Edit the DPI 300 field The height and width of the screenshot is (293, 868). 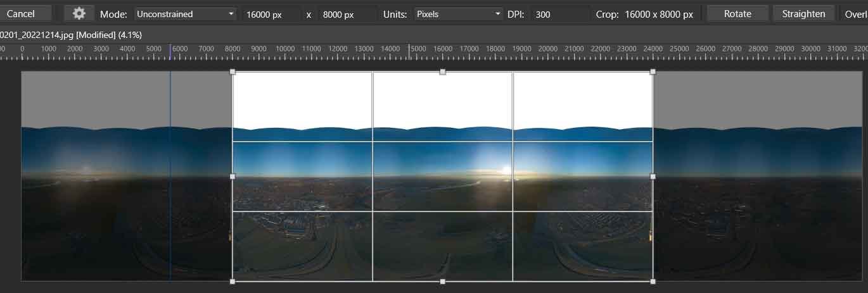tap(560, 14)
